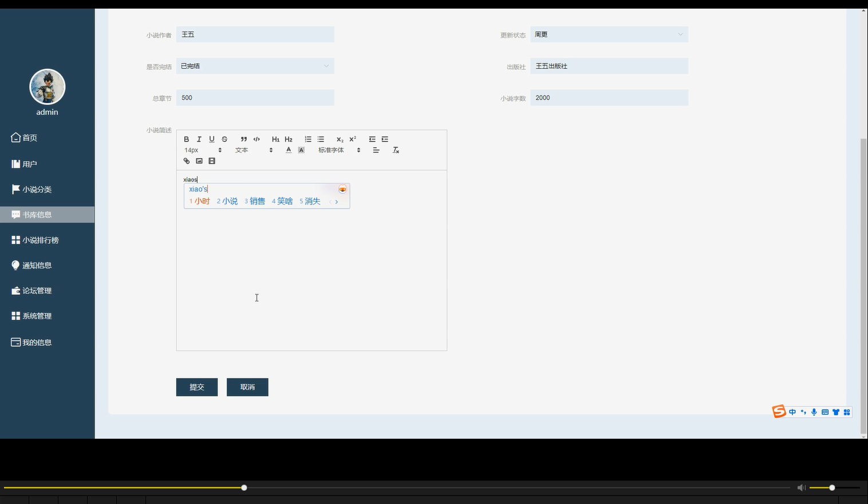The width and height of the screenshot is (868, 504).
Task: Select candidate 1 小时 in IME popup
Action: tap(200, 201)
